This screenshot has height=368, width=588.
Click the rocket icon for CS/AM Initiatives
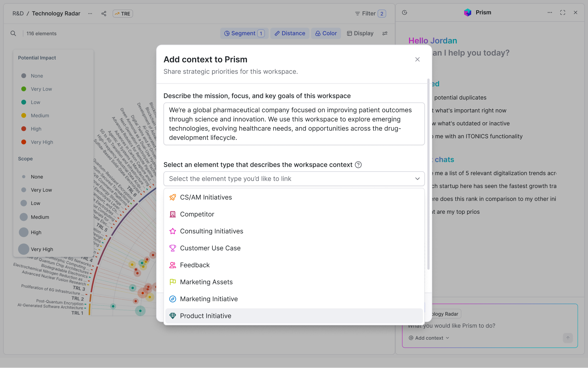pyautogui.click(x=173, y=197)
